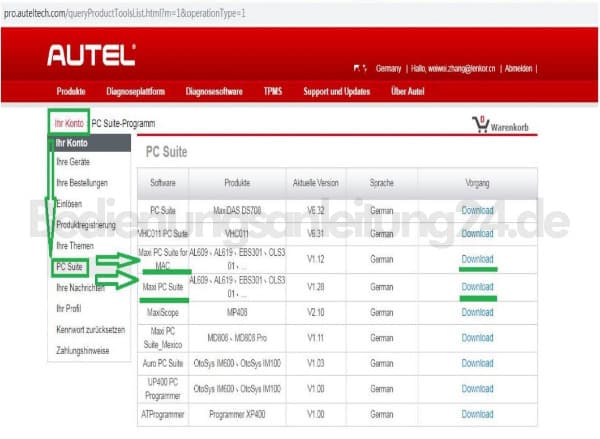Download UP400 PC Programmer
The height and width of the screenshot is (439, 600).
(477, 388)
